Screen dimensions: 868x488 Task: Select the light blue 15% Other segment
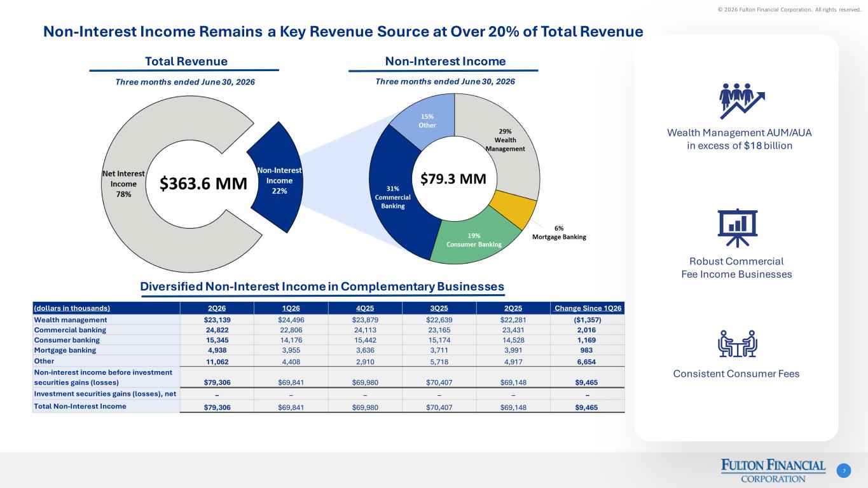coord(426,121)
